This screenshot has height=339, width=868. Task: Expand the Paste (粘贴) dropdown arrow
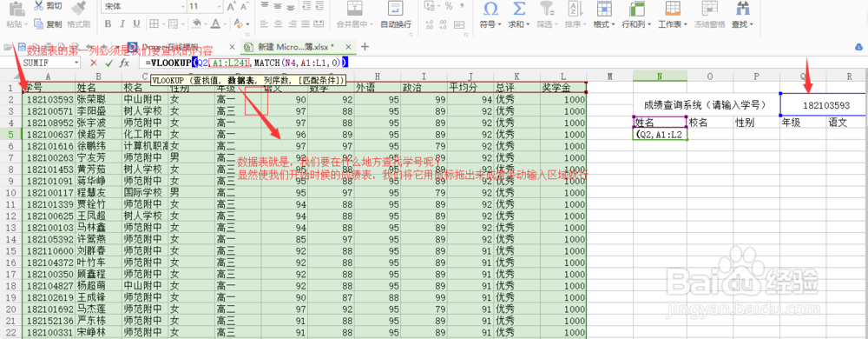pyautogui.click(x=27, y=24)
